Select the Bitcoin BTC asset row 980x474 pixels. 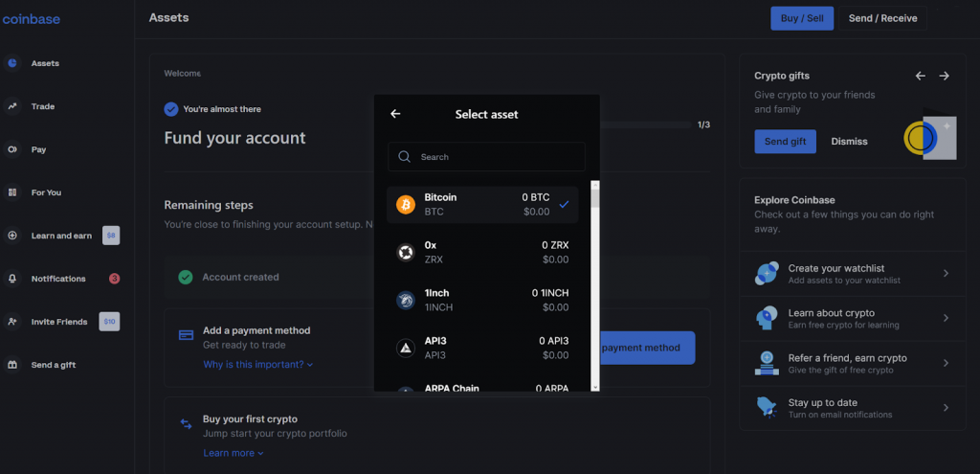click(482, 205)
